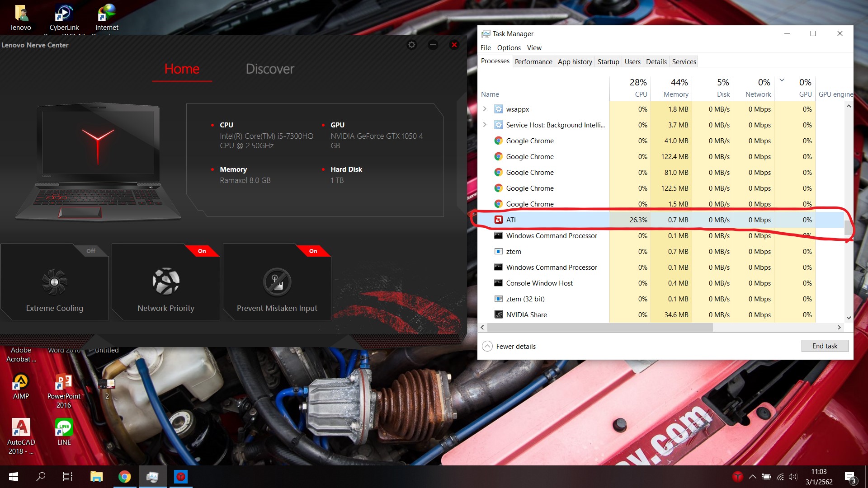Open the View menu in Task Manager
Image resolution: width=868 pixels, height=488 pixels.
pyautogui.click(x=534, y=47)
